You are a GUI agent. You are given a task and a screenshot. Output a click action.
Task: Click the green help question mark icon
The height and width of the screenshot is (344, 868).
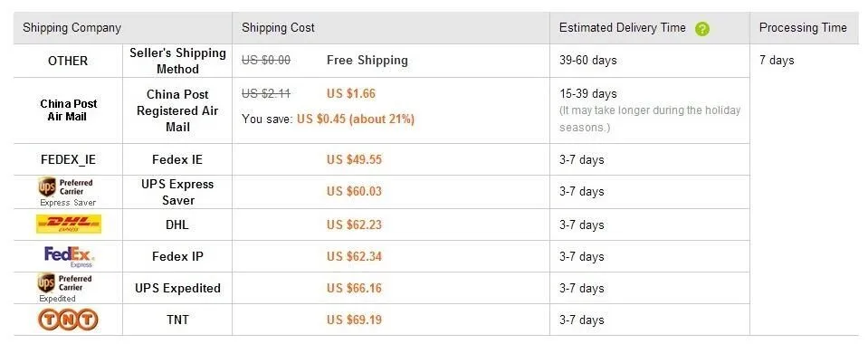pos(702,29)
